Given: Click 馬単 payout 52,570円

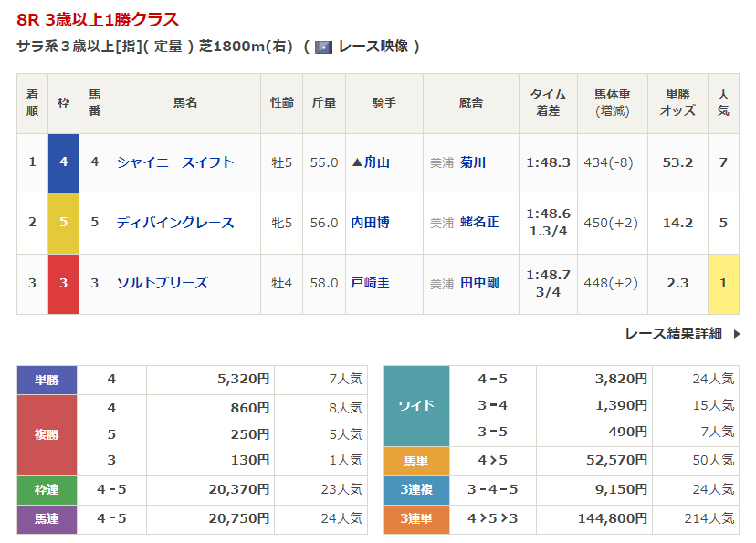Looking at the screenshot, I should (617, 460).
